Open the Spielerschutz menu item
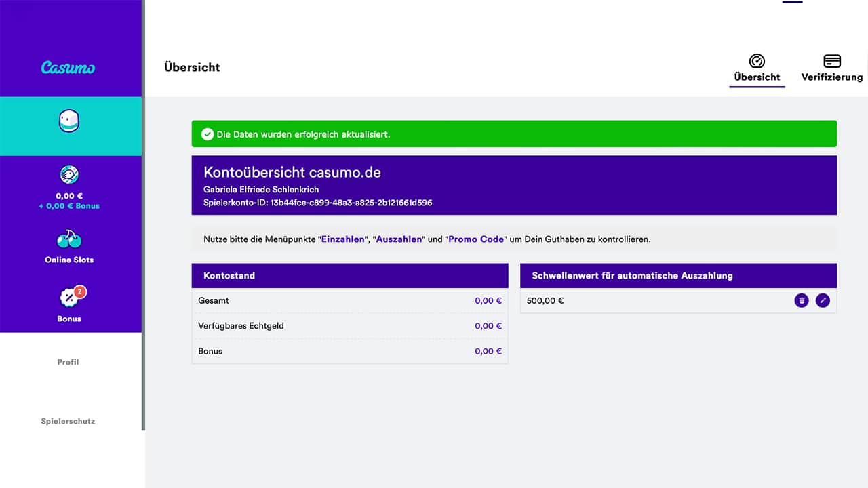The height and width of the screenshot is (488, 868). [68, 421]
